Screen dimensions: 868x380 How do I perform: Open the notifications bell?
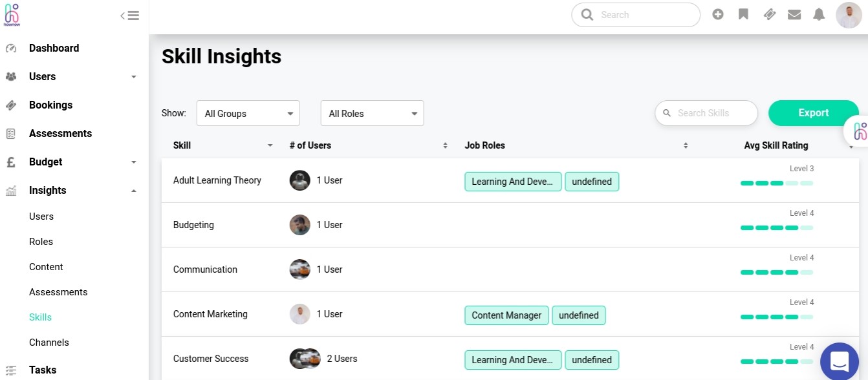point(819,14)
